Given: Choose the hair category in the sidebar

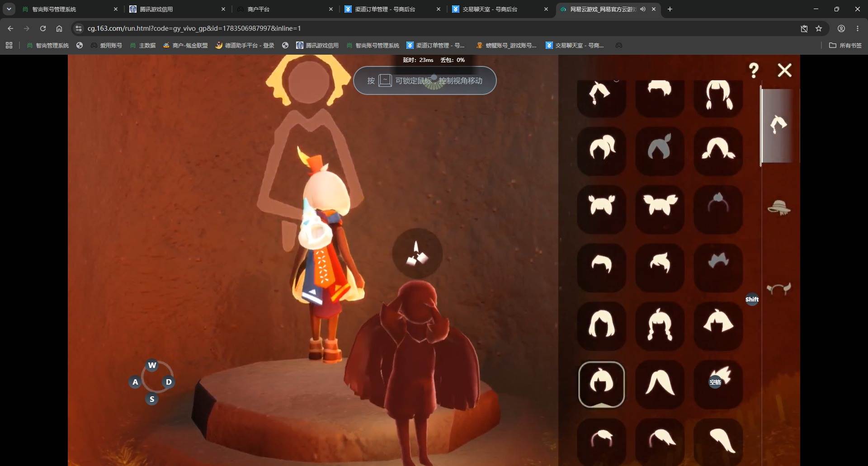Looking at the screenshot, I should (x=778, y=125).
